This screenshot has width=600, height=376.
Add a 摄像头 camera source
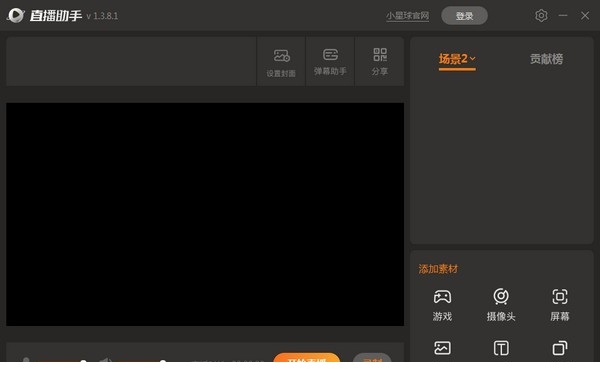point(501,305)
